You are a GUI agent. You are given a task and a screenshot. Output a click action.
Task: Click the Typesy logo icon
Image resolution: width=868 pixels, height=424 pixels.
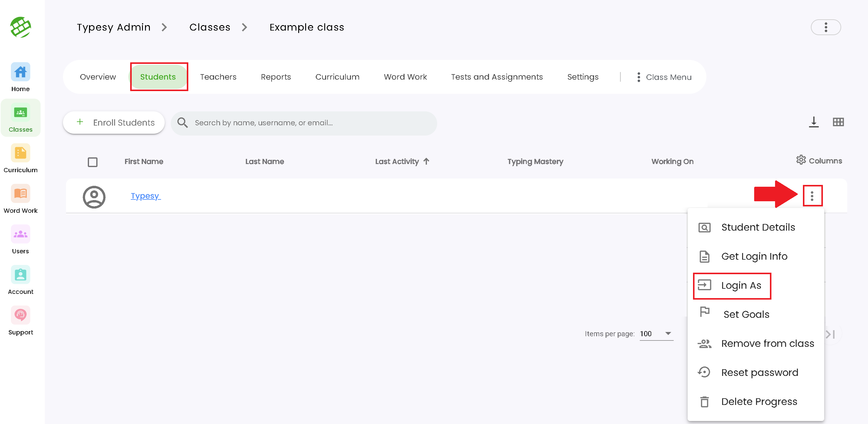pos(21,27)
